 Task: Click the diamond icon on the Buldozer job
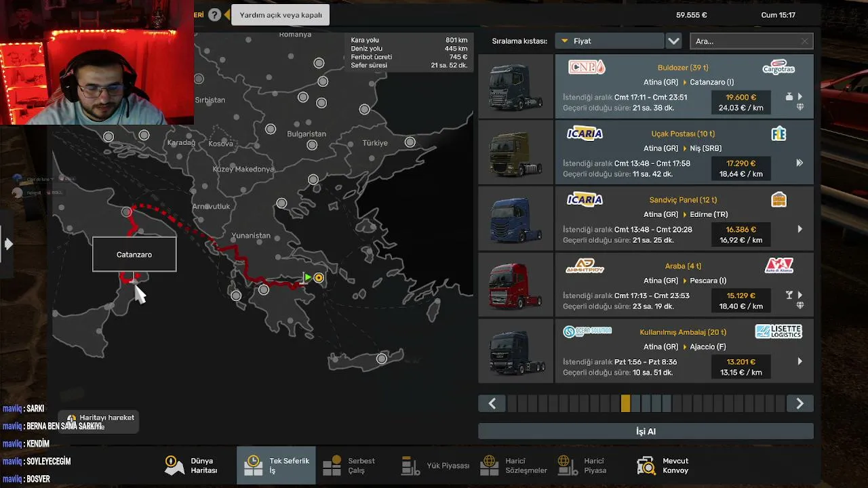800,107
